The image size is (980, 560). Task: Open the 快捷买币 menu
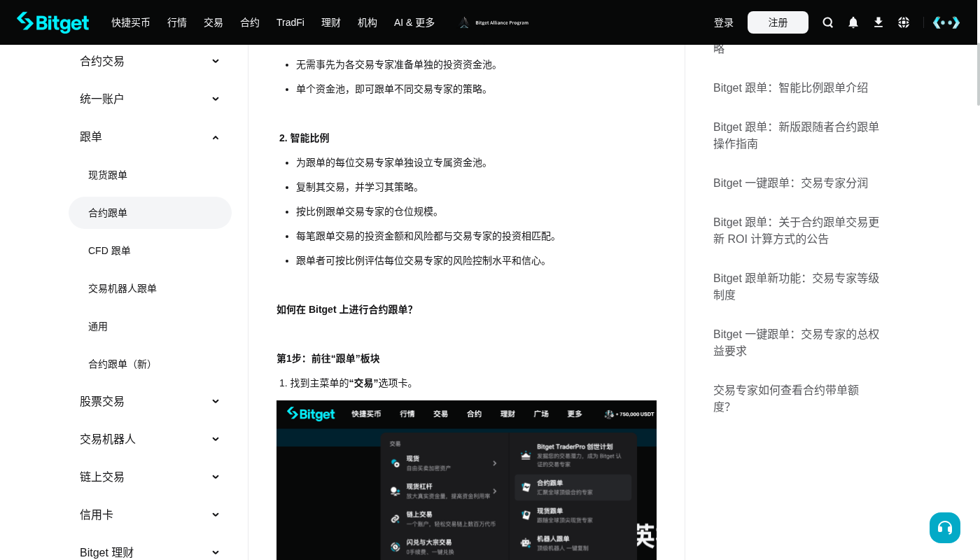point(131,22)
